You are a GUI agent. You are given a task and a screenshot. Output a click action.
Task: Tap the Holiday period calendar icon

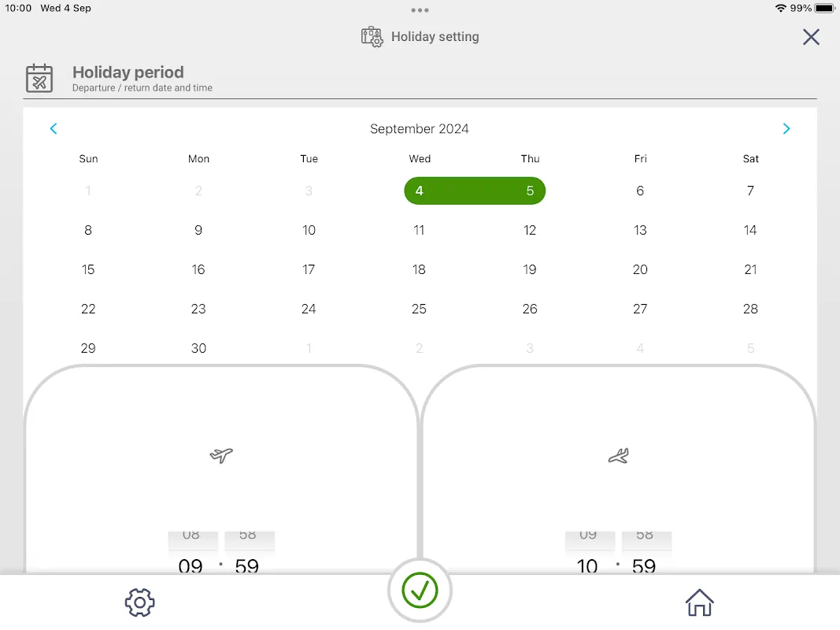click(x=39, y=78)
